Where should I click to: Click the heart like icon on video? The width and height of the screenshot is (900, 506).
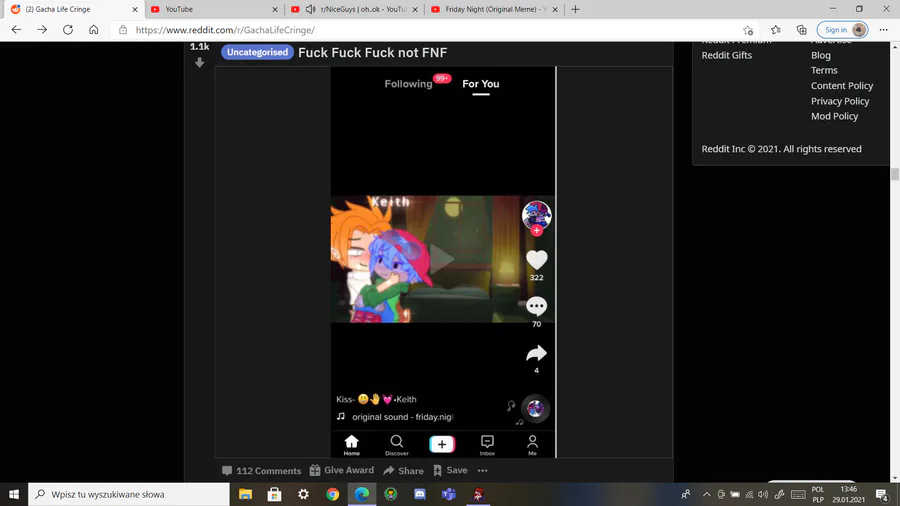click(537, 260)
